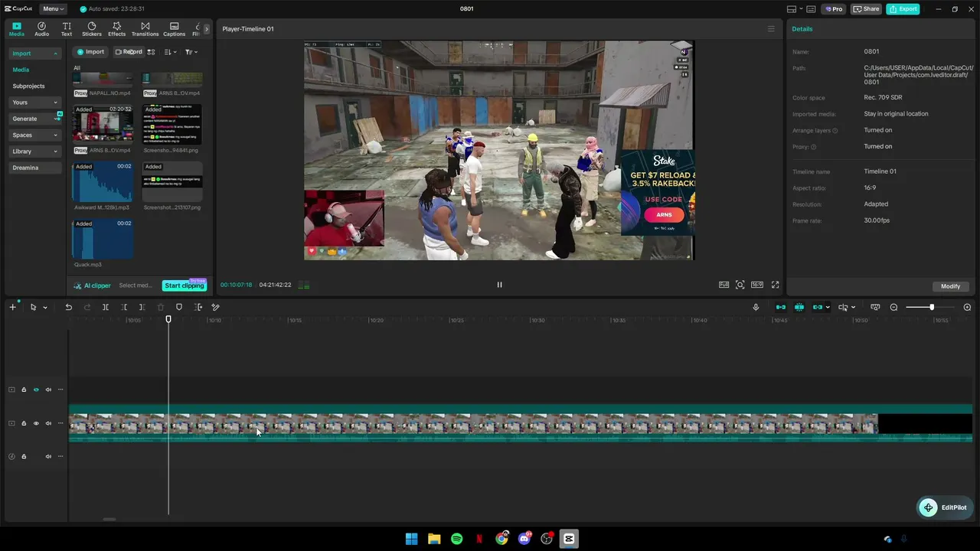Hide the top video track with eye icon
Viewport: 980px width, 551px height.
(x=36, y=390)
